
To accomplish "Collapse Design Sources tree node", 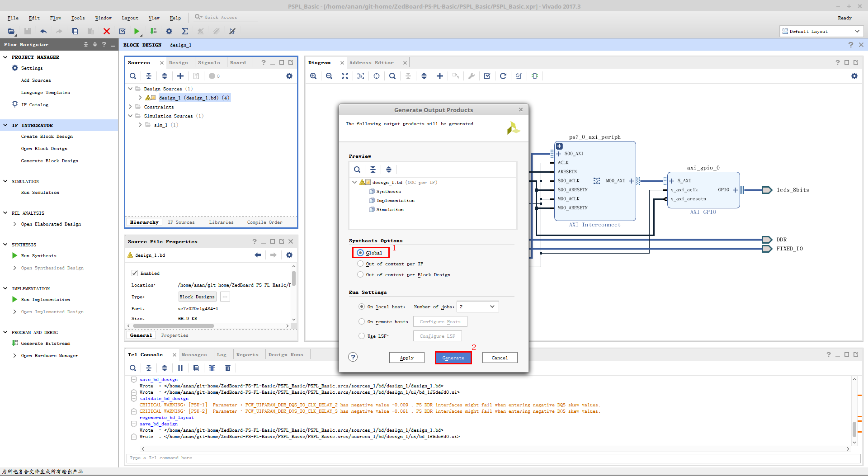I will pos(131,89).
